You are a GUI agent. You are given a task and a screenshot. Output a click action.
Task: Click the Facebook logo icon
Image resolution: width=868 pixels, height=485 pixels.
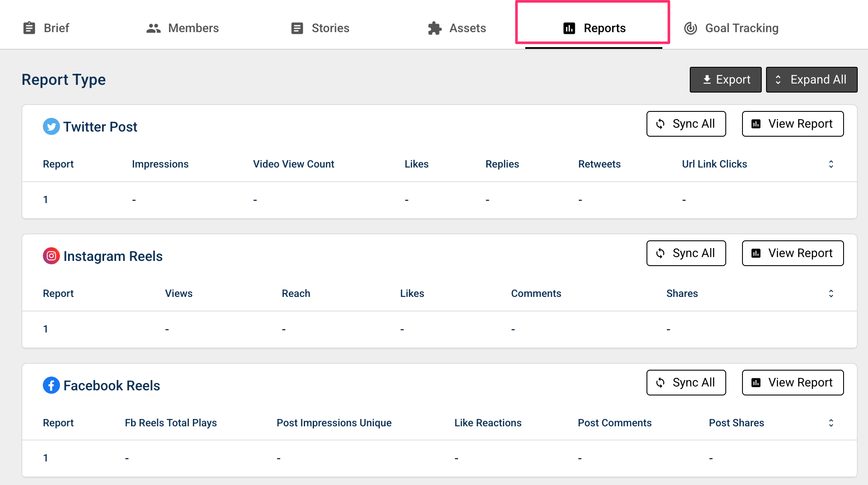(51, 385)
